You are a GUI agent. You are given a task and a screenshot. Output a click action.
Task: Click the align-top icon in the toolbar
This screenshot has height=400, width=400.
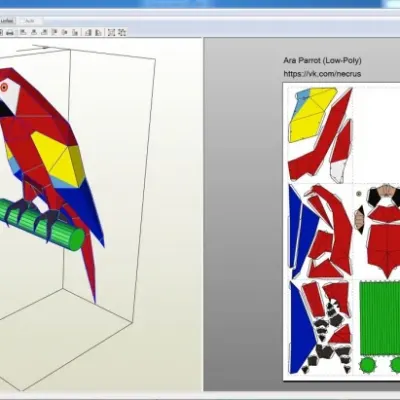(x=54, y=32)
